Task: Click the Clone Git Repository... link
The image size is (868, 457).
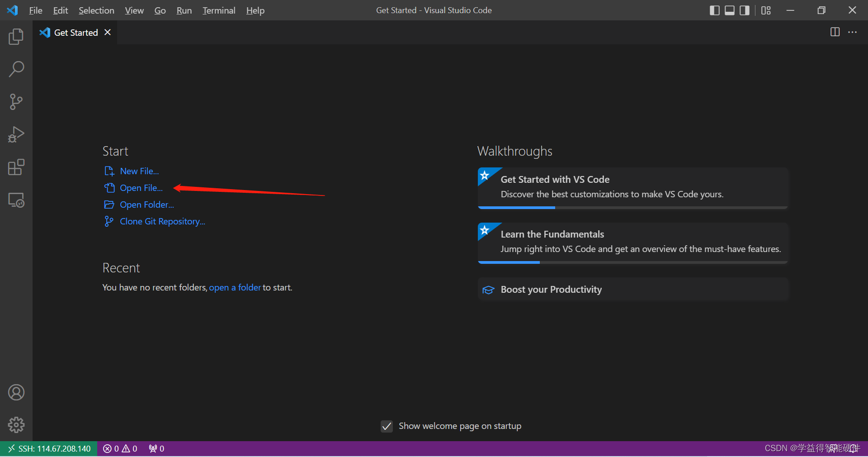Action: (162, 221)
